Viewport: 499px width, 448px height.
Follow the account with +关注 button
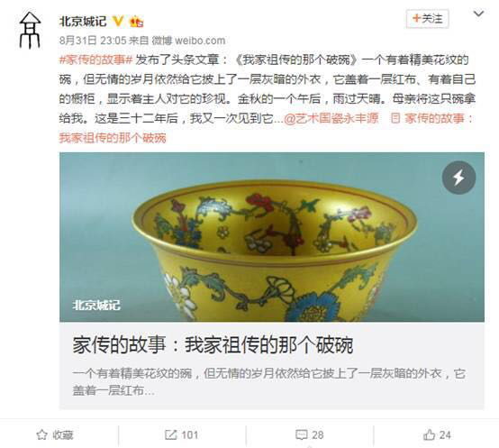coord(428,19)
